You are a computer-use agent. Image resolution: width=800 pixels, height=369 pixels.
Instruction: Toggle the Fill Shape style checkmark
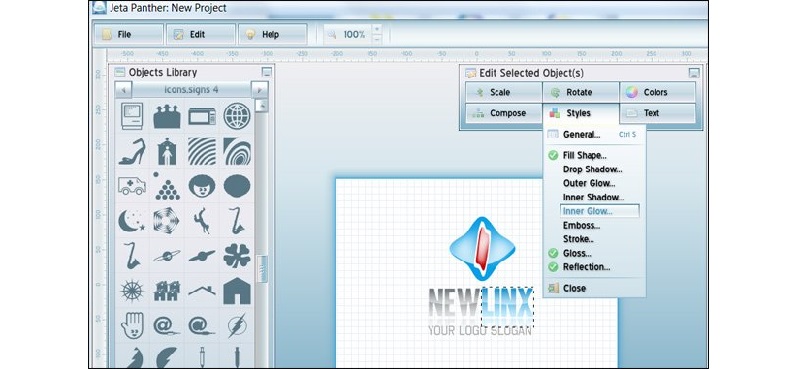[x=553, y=155]
